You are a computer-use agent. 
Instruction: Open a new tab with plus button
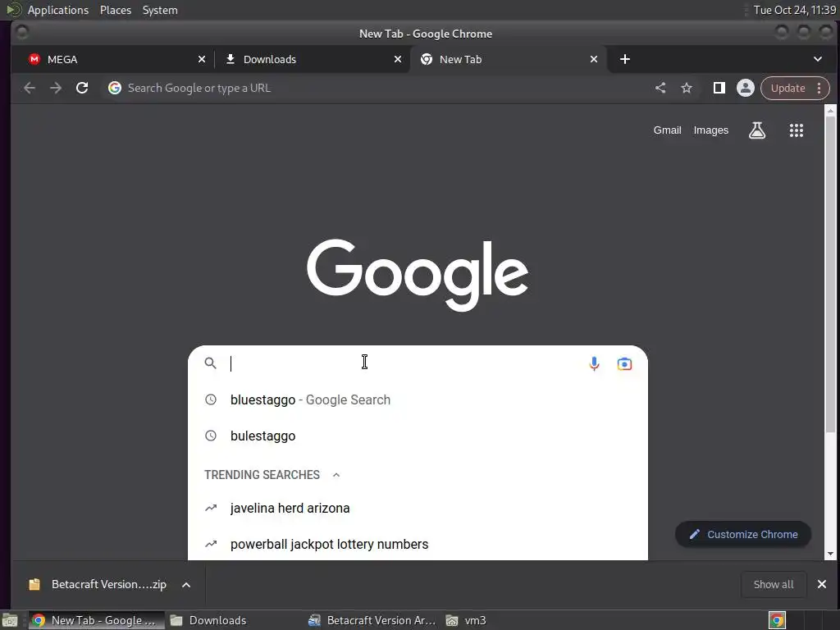pos(624,59)
